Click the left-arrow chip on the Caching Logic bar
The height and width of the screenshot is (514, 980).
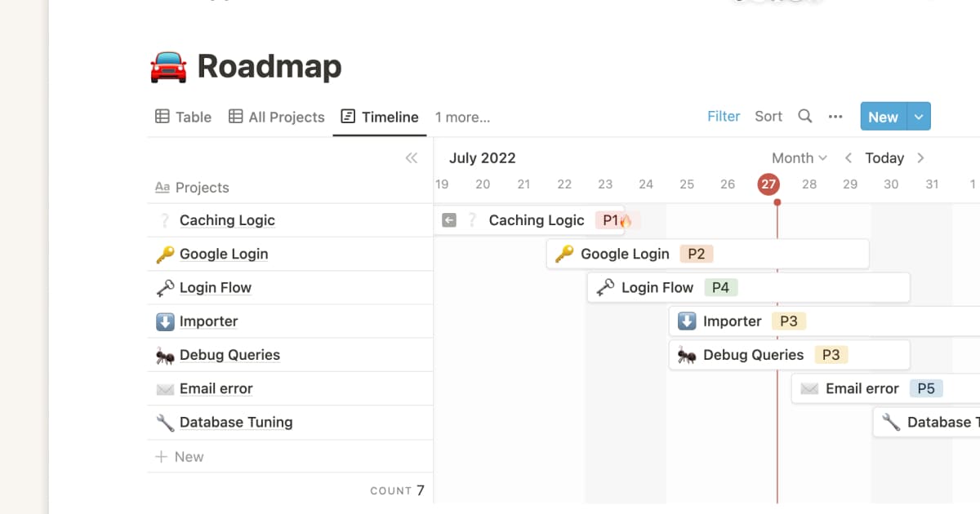[449, 219]
